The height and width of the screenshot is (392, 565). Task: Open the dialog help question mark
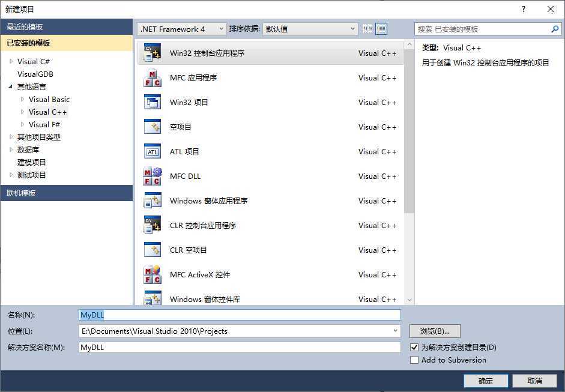tap(523, 9)
